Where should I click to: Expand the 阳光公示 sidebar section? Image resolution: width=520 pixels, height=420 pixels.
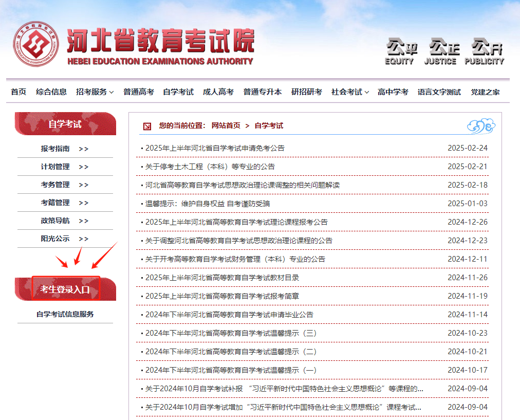pyautogui.click(x=65, y=239)
